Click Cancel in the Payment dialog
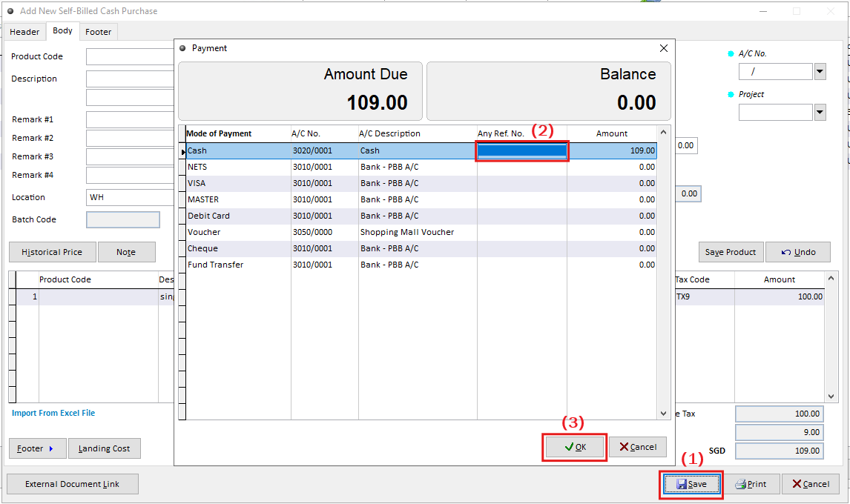850x504 pixels. coord(638,447)
